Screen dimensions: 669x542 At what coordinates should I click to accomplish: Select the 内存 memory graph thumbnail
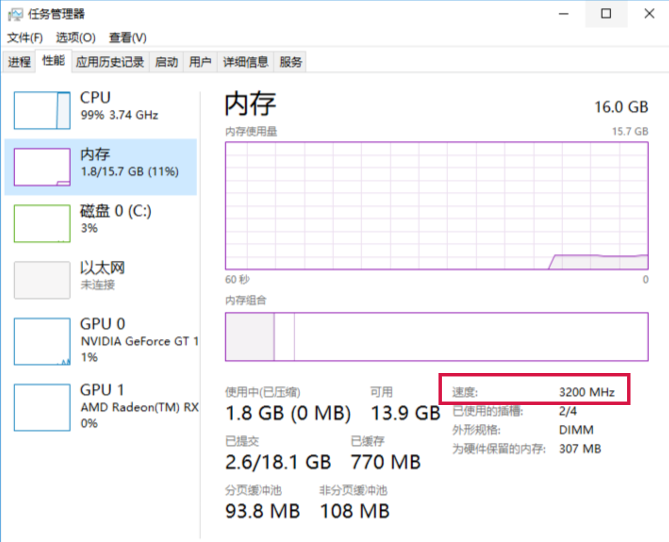click(42, 167)
